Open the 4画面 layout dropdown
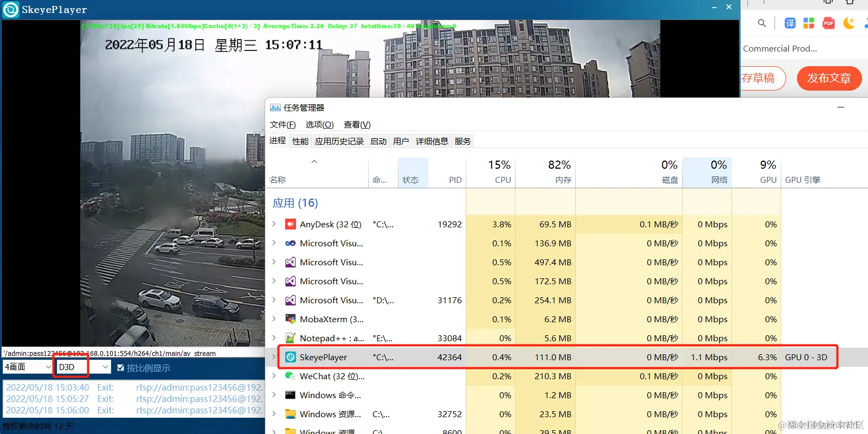868x434 pixels. click(27, 367)
